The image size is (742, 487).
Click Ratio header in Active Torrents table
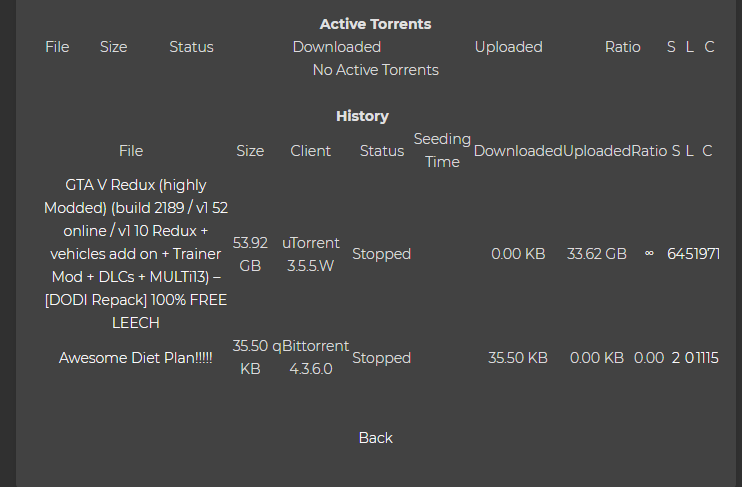point(622,47)
